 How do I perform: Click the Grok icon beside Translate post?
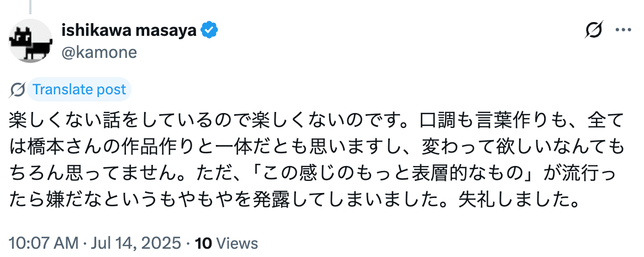[18, 89]
